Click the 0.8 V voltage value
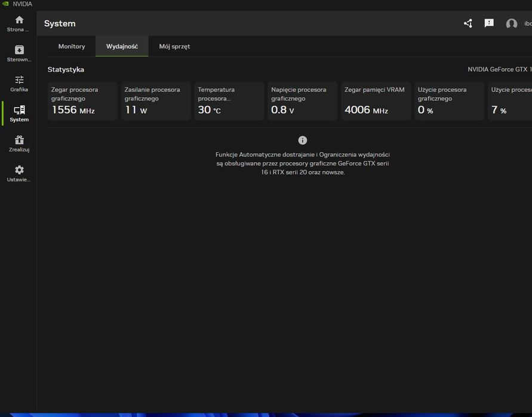This screenshot has height=417, width=532. pyautogui.click(x=282, y=110)
